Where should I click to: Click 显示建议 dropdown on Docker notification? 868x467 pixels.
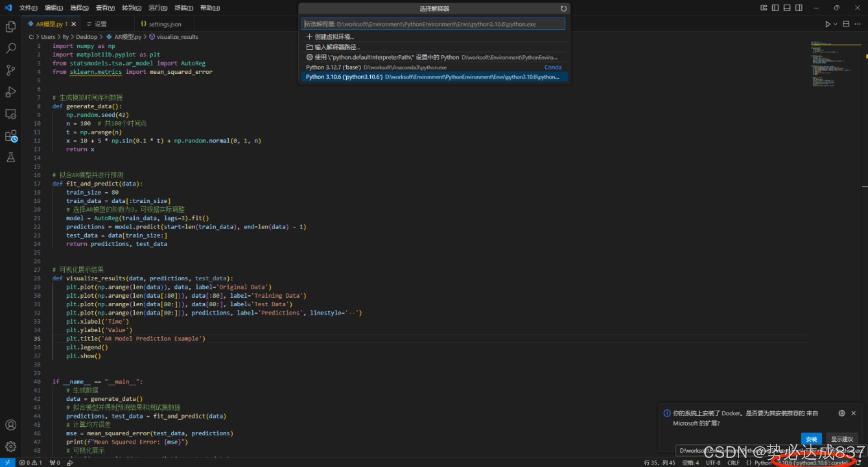click(842, 438)
